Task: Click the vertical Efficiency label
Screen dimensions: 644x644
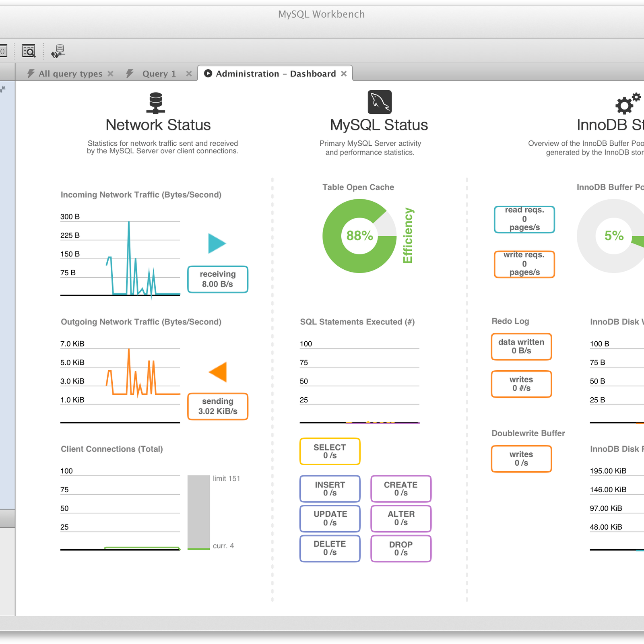Action: pyautogui.click(x=408, y=235)
